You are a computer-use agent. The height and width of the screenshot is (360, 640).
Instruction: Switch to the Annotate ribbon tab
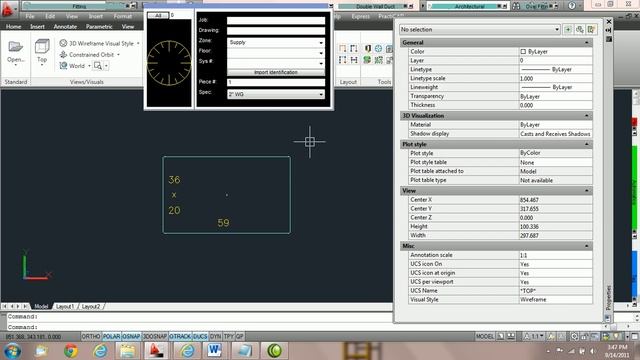tap(65, 27)
